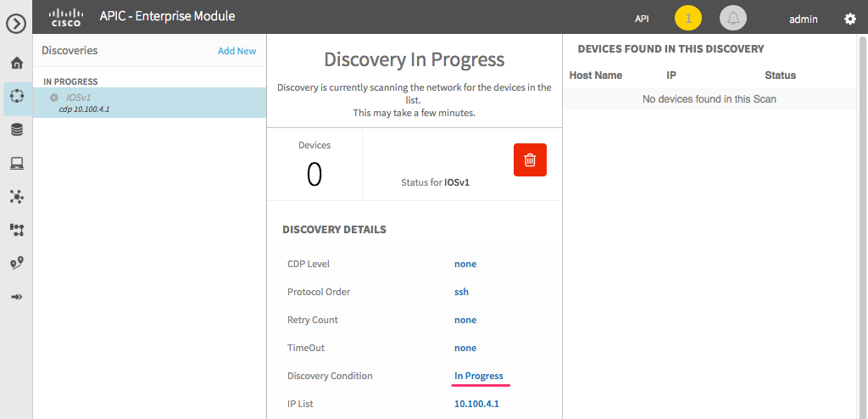
Task: Click the IP column header
Action: coord(671,75)
